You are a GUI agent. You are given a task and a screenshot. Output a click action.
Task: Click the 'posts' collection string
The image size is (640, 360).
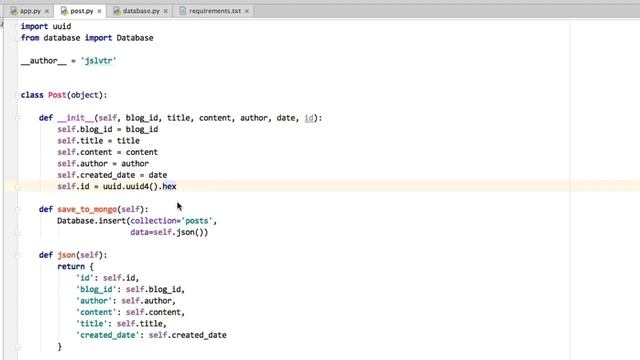pyautogui.click(x=197, y=220)
